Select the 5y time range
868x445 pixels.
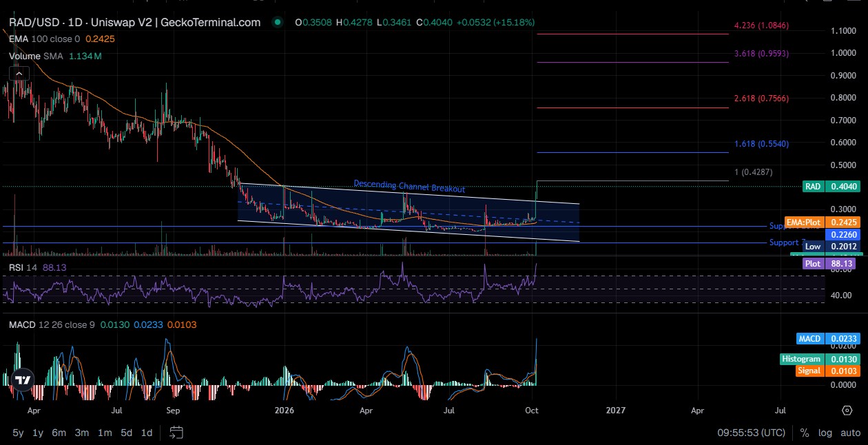pos(19,433)
